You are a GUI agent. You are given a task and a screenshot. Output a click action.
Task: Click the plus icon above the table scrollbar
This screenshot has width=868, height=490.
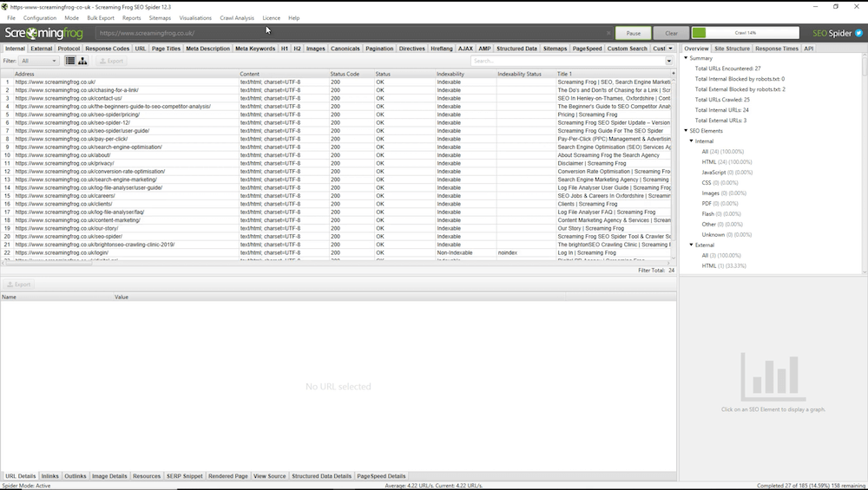tap(674, 74)
